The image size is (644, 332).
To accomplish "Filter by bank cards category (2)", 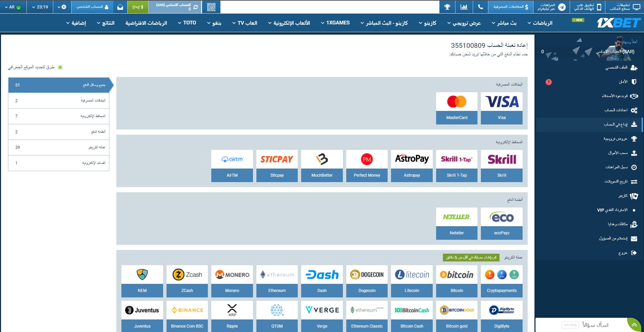I will tap(59, 101).
